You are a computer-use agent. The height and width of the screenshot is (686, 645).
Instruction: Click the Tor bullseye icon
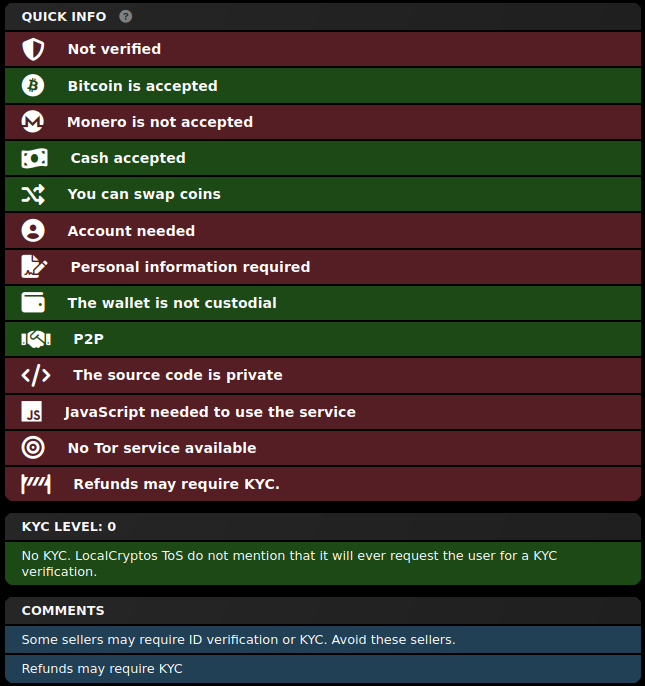(33, 448)
